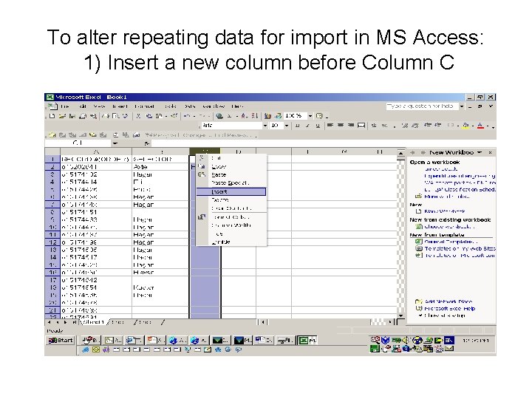Click the Paste toolbar icon

pos(158,116)
